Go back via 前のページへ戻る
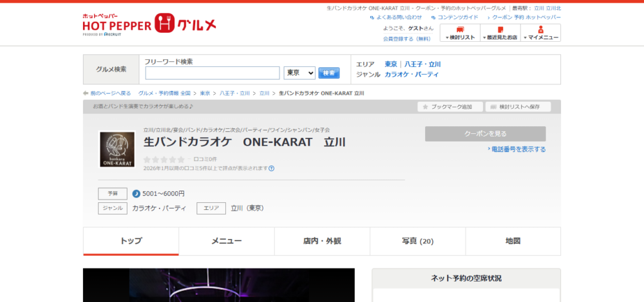The width and height of the screenshot is (644, 302). click(x=111, y=93)
